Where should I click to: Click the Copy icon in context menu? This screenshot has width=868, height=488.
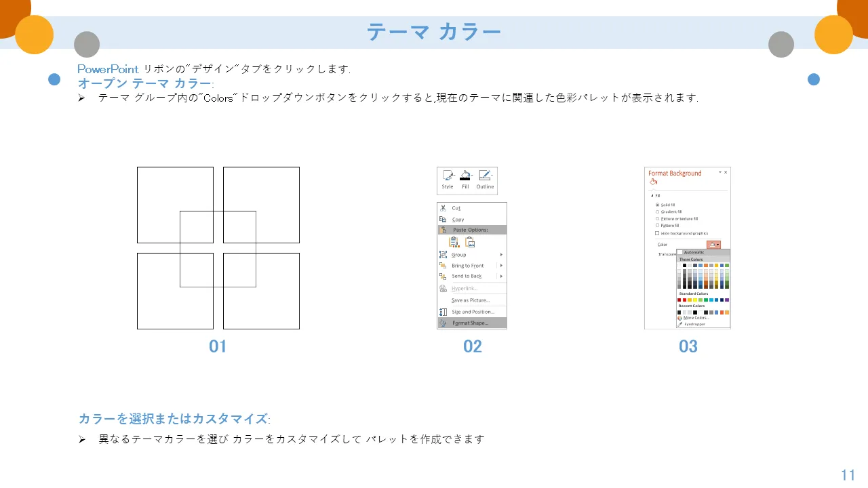(443, 220)
